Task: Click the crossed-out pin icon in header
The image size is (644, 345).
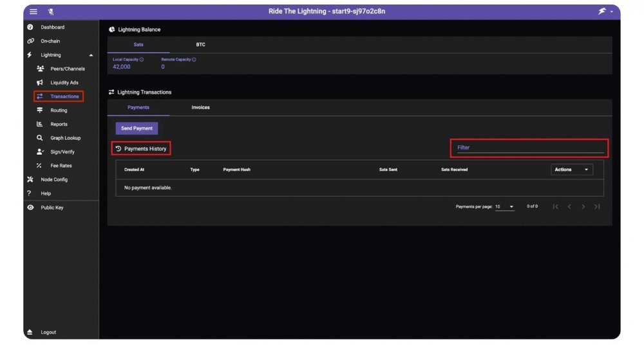Action: 51,12
